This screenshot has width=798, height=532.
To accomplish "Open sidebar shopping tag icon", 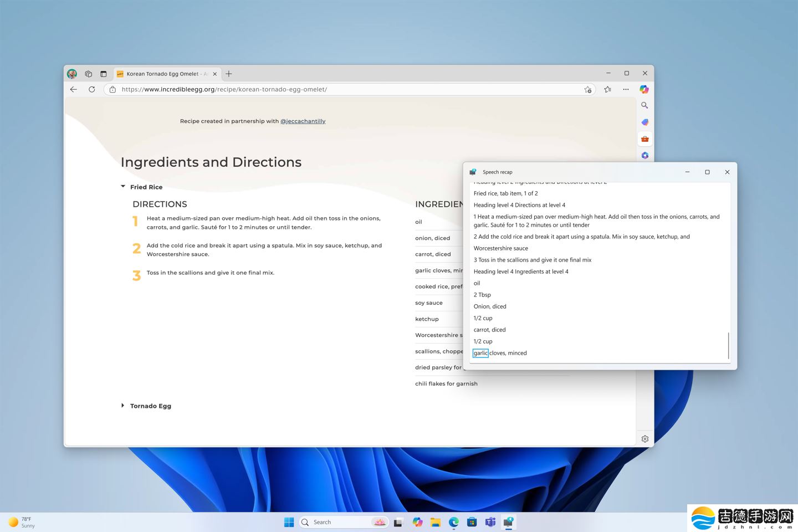I will pyautogui.click(x=644, y=122).
